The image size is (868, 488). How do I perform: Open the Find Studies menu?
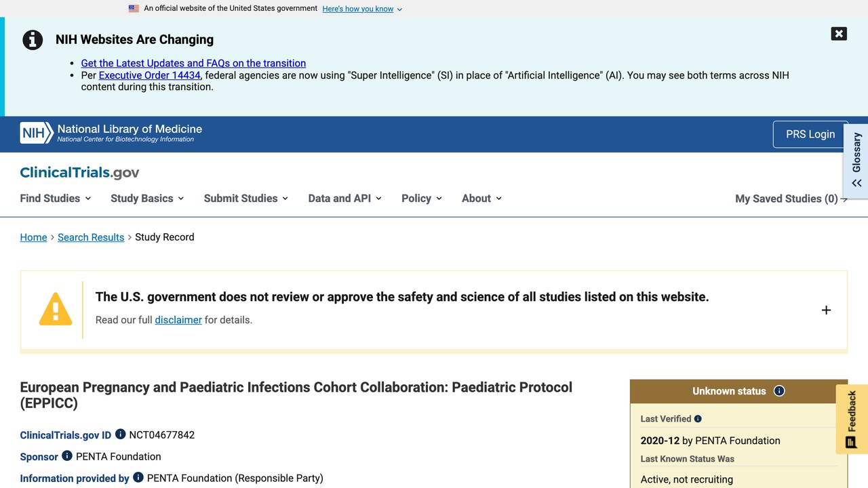(56, 199)
